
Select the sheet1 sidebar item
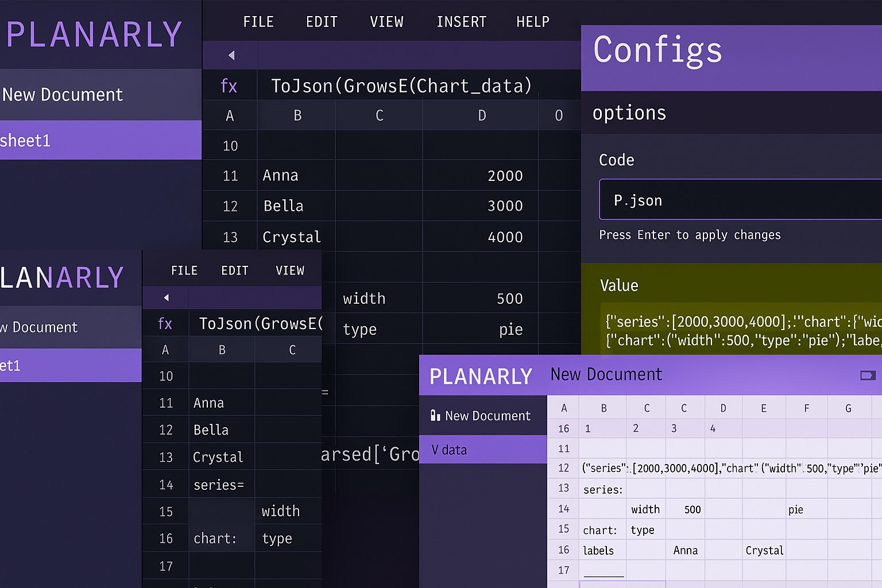[25, 140]
